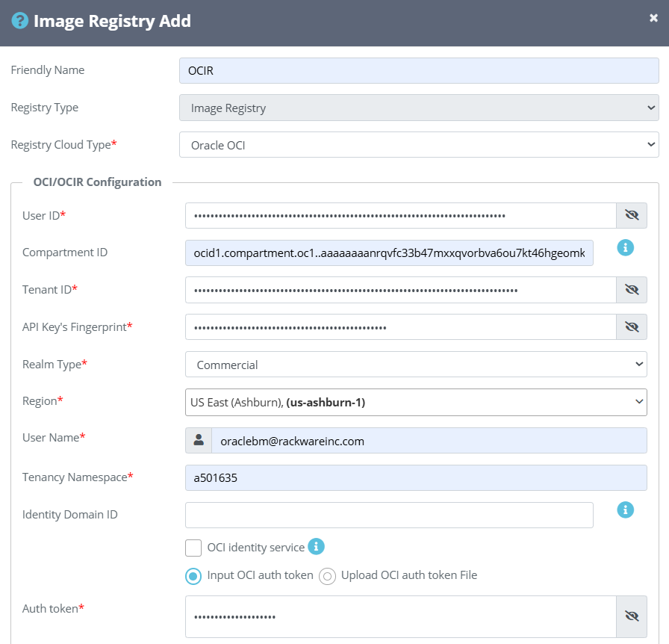This screenshot has width=669, height=644.
Task: Enable the OCI identity service checkbox
Action: point(193,548)
